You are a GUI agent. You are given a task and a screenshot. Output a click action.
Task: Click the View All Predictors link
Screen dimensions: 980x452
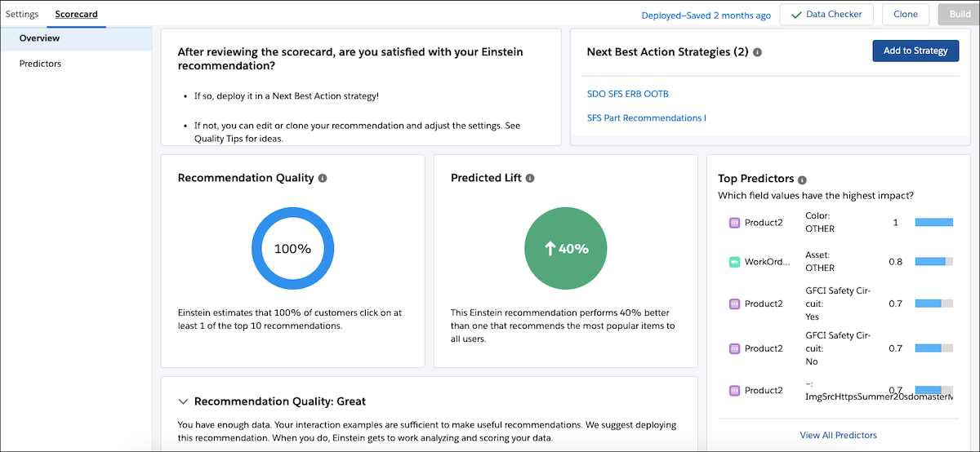tap(839, 435)
